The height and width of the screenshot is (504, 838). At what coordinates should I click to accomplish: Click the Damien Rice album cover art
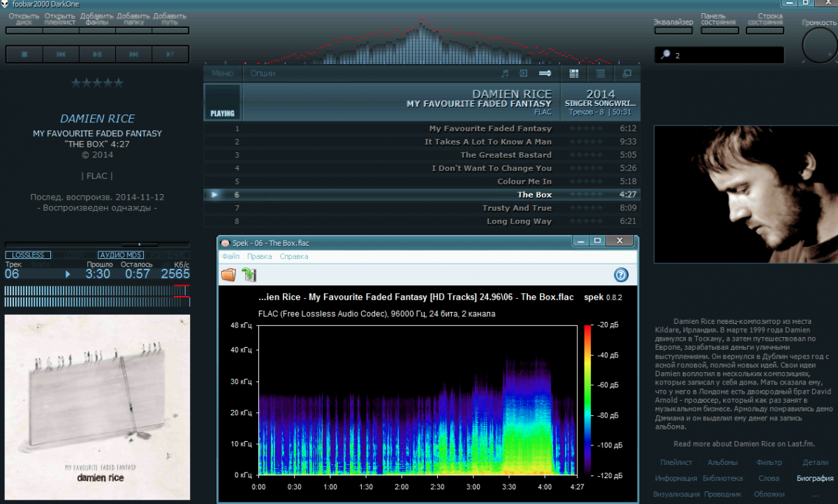click(x=97, y=407)
